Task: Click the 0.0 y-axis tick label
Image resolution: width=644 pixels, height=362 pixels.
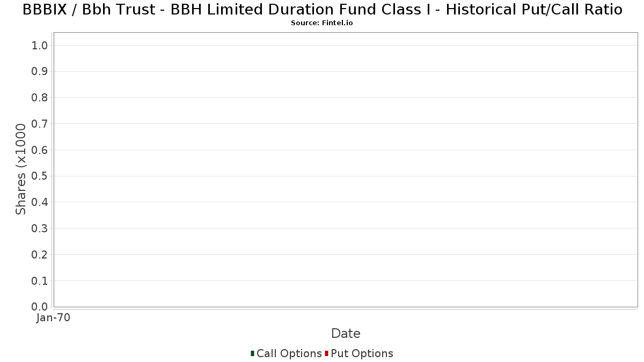Action: tap(40, 307)
